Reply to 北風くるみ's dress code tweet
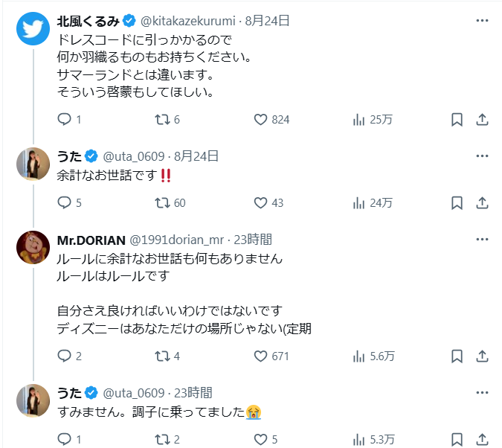 (64, 119)
